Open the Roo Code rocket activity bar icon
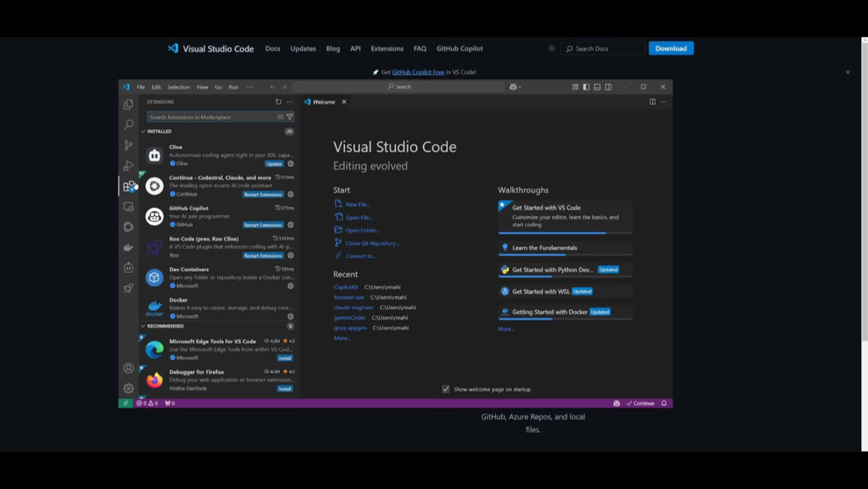868x489 pixels. click(x=128, y=289)
